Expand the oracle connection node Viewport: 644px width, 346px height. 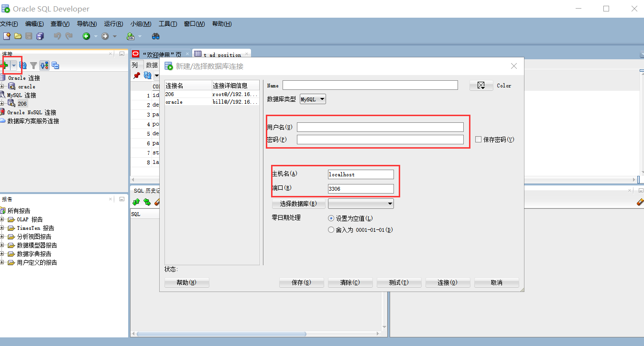click(2, 86)
